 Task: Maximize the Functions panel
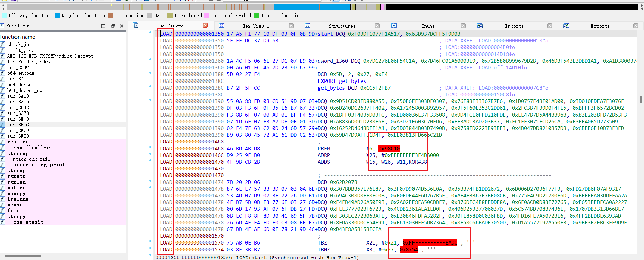point(103,26)
